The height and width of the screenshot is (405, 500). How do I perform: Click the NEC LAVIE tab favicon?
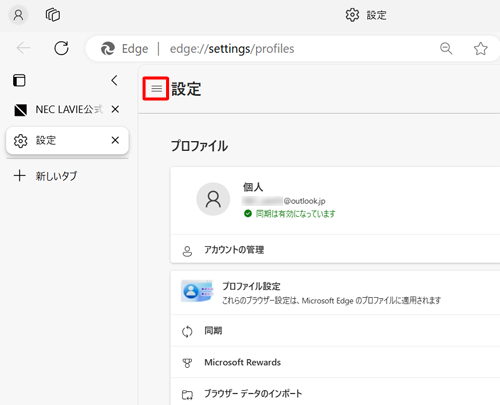point(20,110)
